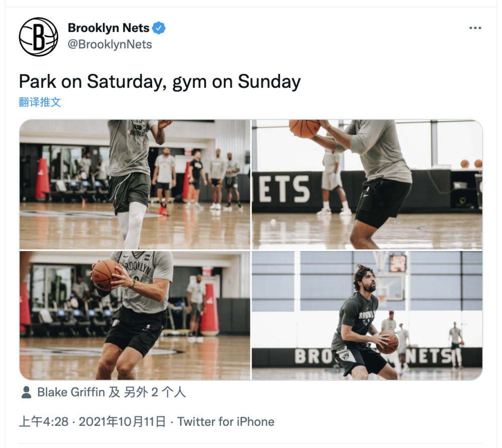Click the basketball held in the top-right photo

coord(305,128)
